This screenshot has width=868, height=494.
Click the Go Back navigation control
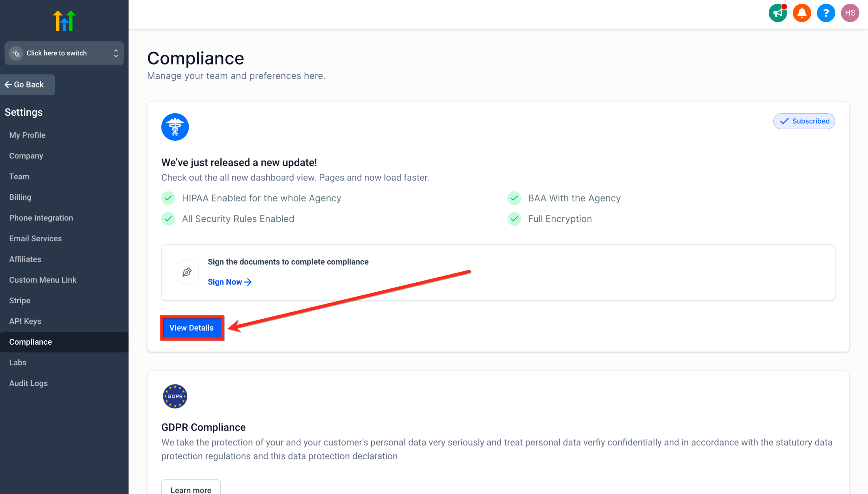pos(27,84)
